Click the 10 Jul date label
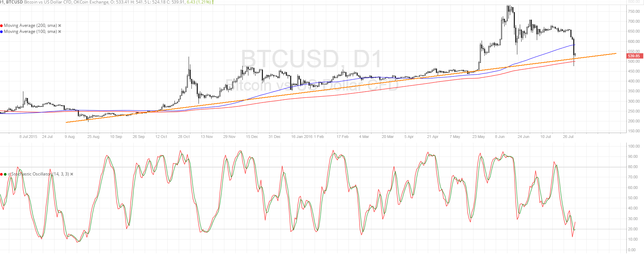644x254 pixels. click(x=546, y=137)
